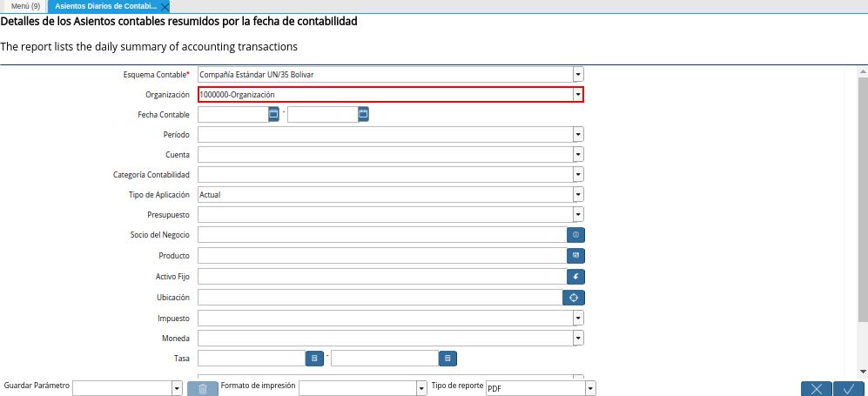Expand Cuenta dropdown
868x396 pixels.
click(x=578, y=154)
